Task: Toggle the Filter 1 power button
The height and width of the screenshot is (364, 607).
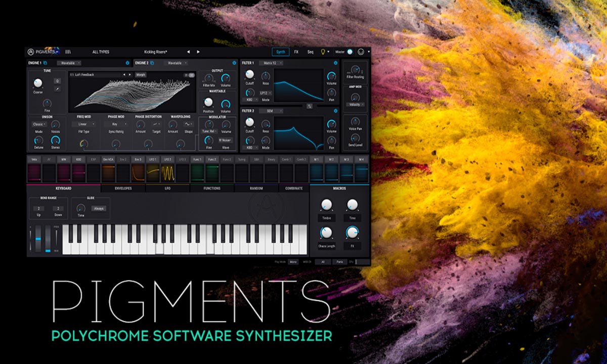Action: pos(335,63)
